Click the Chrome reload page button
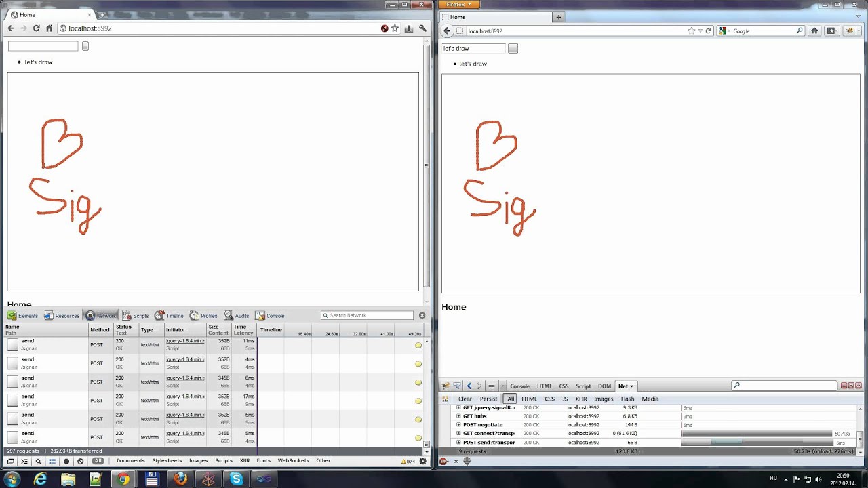This screenshot has width=868, height=488. click(36, 28)
